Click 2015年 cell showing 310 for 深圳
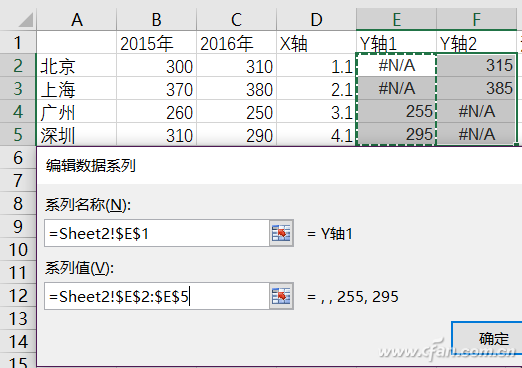The height and width of the screenshot is (368, 522). coord(157,134)
